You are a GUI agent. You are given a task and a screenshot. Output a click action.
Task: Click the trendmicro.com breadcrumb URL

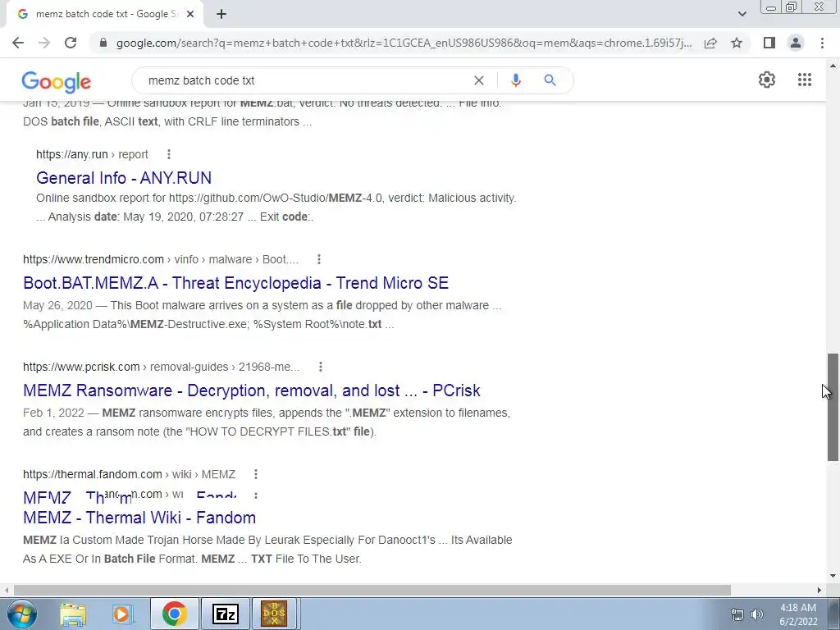point(161,259)
